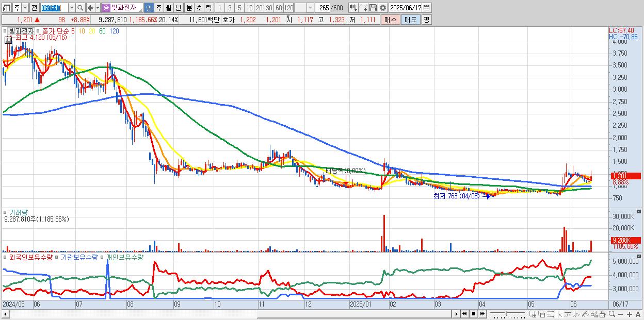Click the stop button in bottom bar
Screen dimensions: 644x320
pos(474,314)
